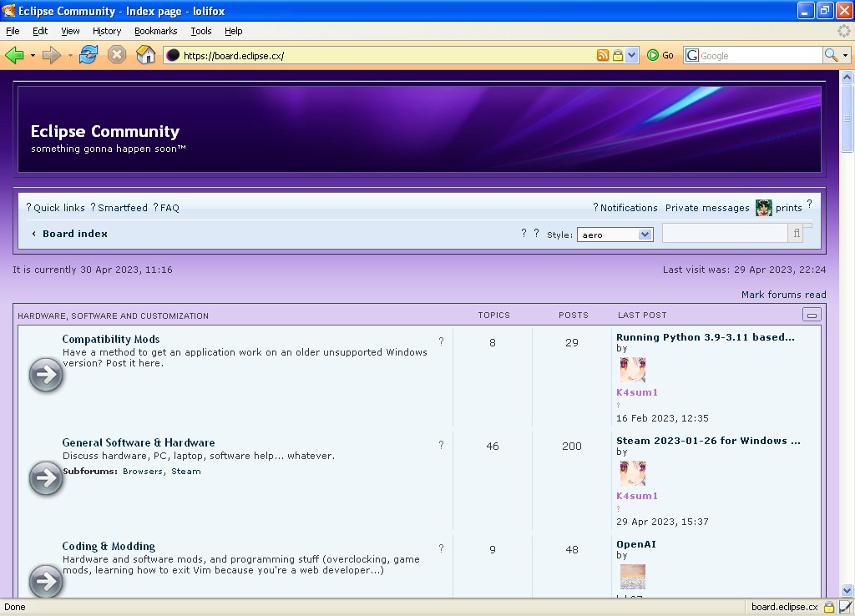Click the Stop loading icon
This screenshot has width=855, height=616.
click(117, 55)
